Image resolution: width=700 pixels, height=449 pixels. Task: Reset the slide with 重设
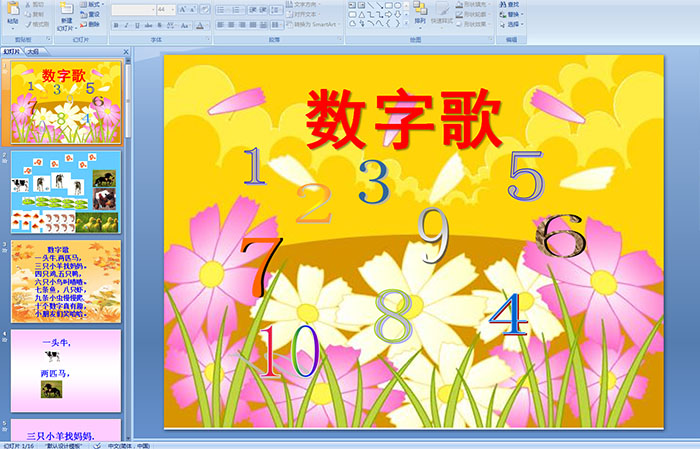[x=89, y=14]
